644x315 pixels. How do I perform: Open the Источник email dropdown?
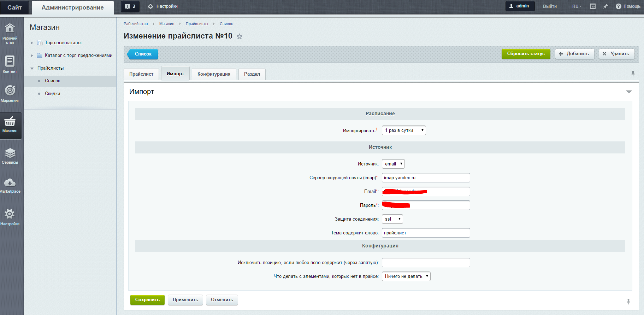[393, 164]
